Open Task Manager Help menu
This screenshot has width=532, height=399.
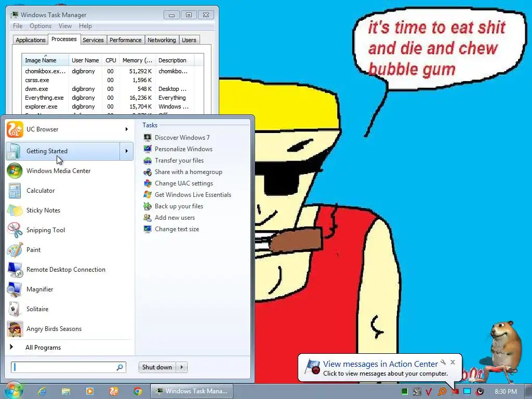[x=85, y=26]
